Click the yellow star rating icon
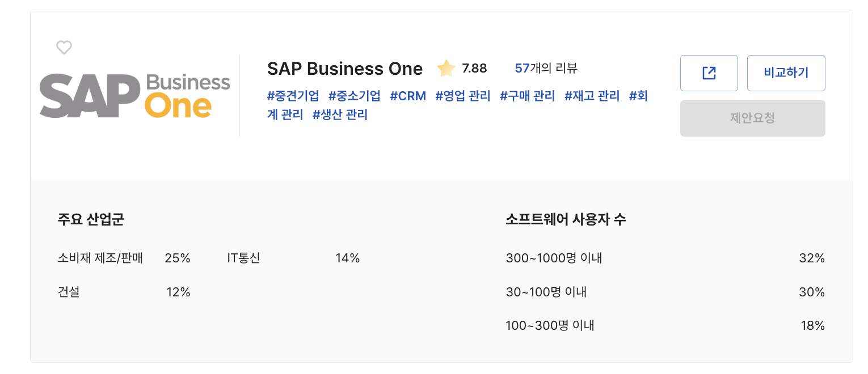Screen dimensions: 868x374 click(446, 68)
